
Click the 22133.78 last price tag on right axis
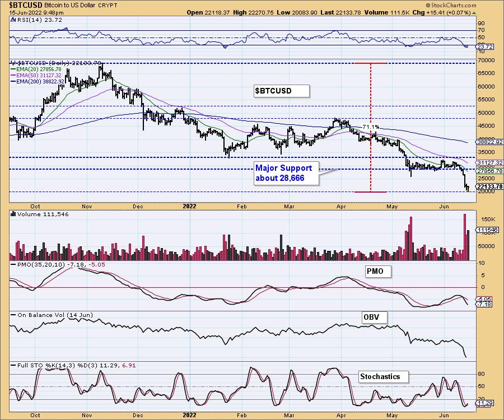(x=489, y=186)
